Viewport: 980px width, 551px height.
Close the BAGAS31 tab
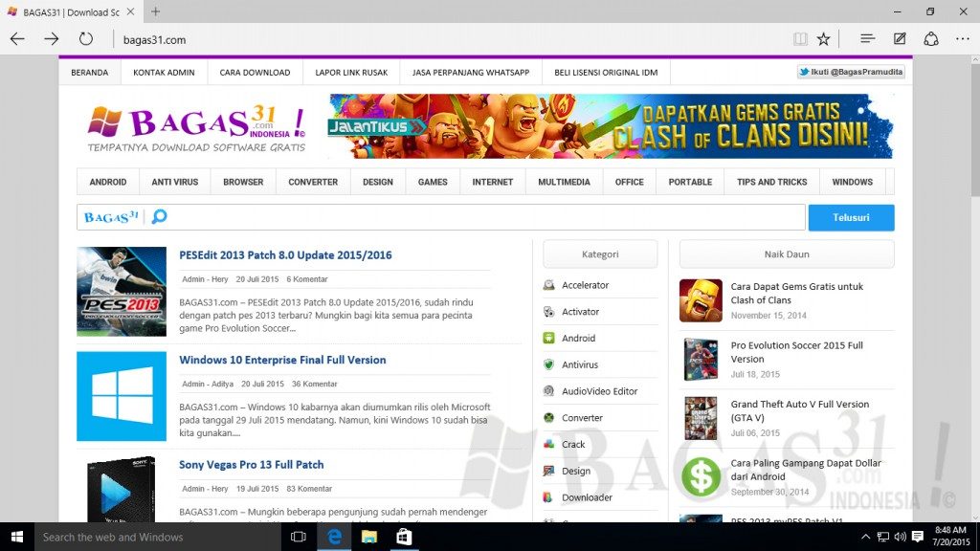130,11
